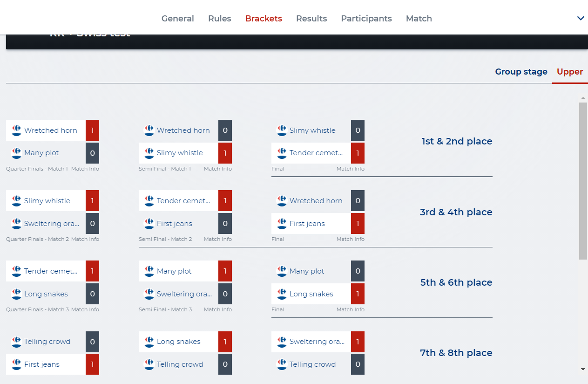
Task: Click Many plot logo in Semi Final Match 3
Action: click(149, 271)
